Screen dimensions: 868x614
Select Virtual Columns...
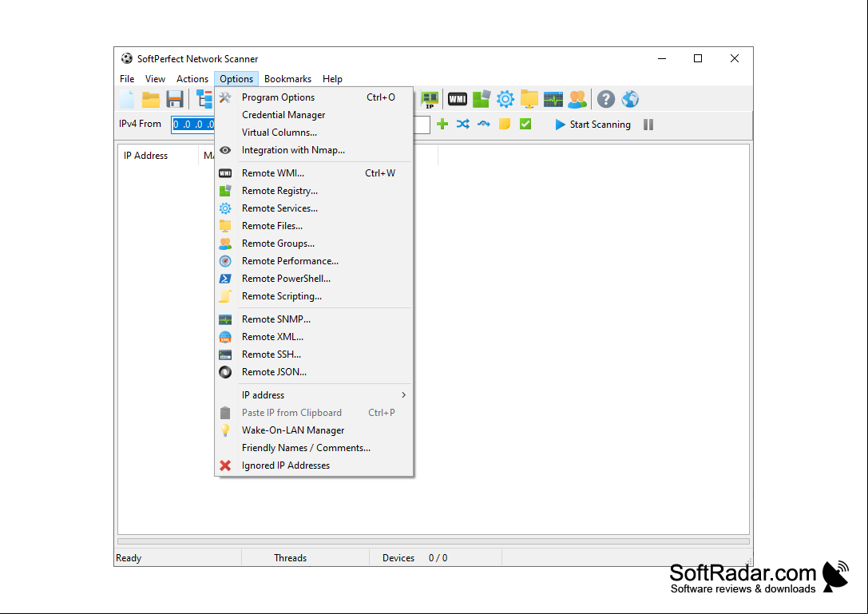point(314,133)
